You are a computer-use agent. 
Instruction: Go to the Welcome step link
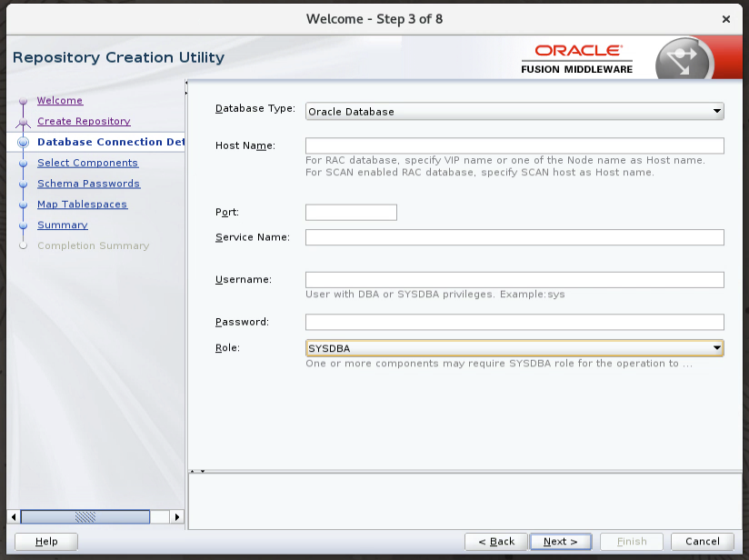pos(60,100)
